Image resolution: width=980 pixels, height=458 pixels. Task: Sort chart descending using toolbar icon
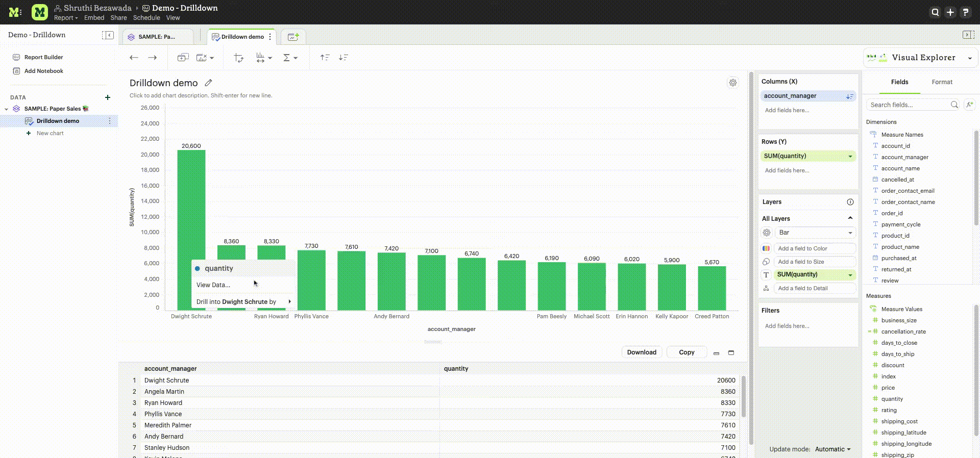[344, 58]
